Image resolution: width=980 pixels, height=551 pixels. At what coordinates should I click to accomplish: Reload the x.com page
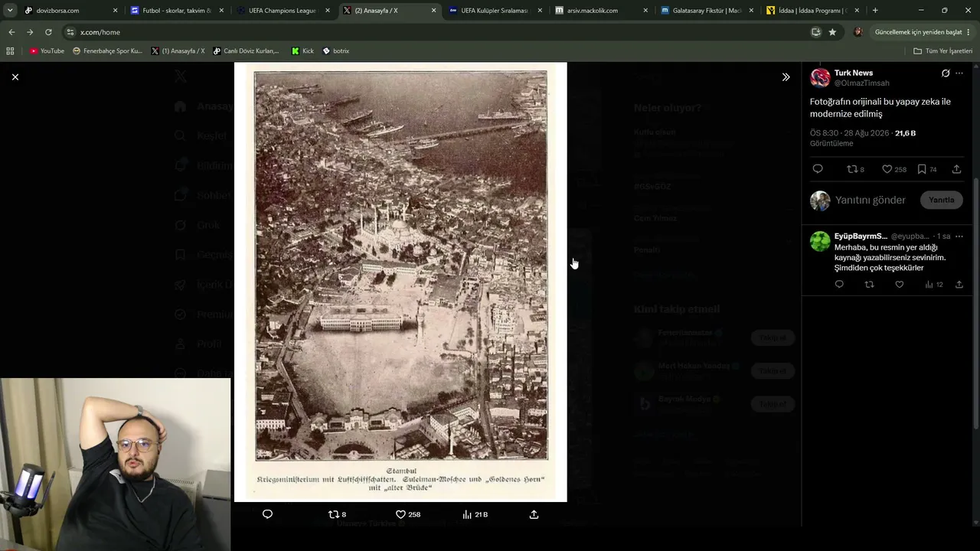(48, 32)
